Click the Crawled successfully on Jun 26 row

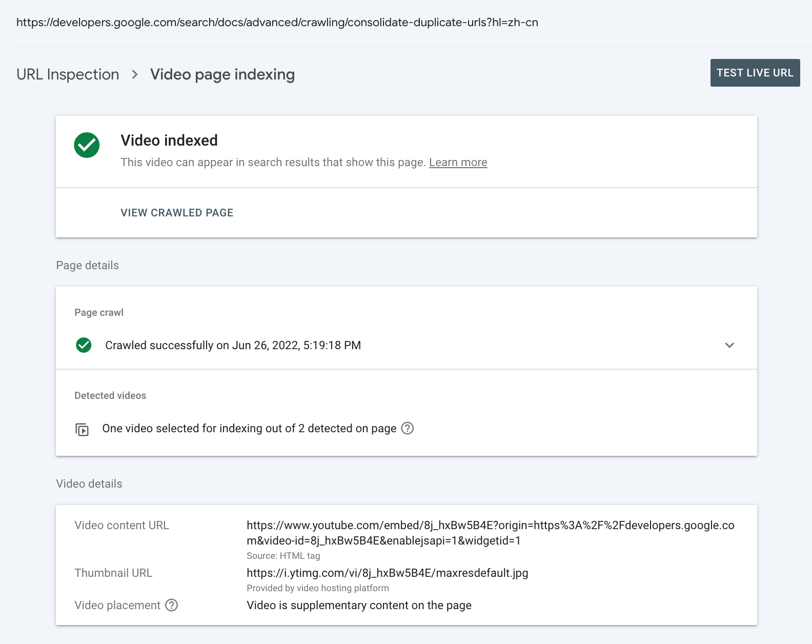[233, 345]
